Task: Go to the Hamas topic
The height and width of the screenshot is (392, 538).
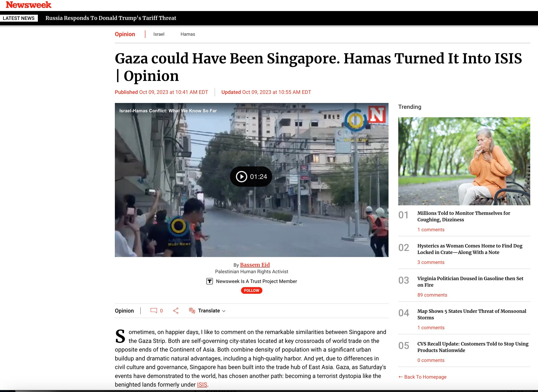Action: 188,34
